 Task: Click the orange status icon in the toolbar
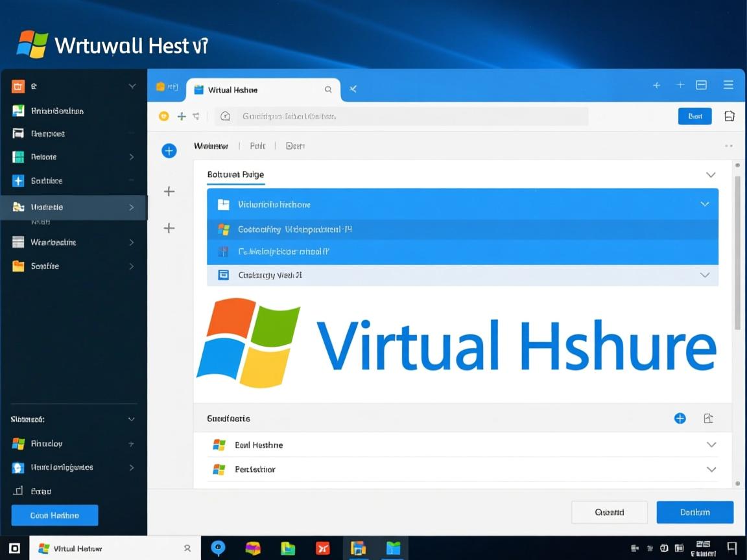(163, 116)
